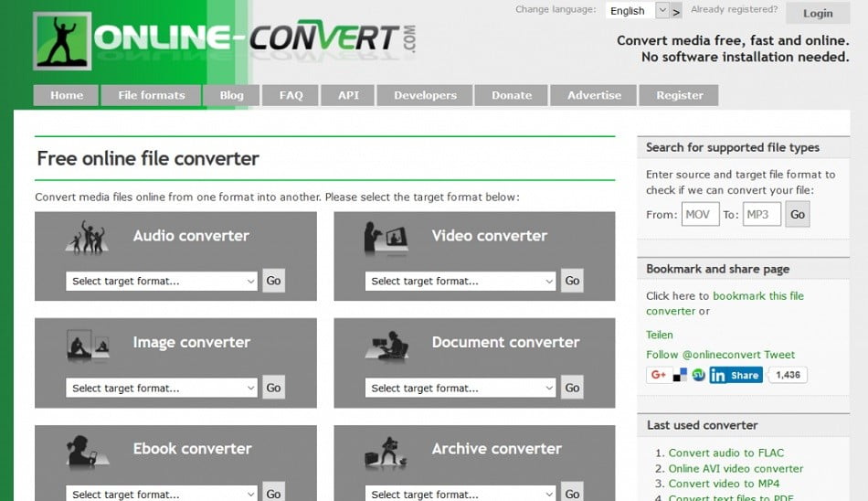
Task: Click Go in Audio converter box
Action: [x=273, y=281]
